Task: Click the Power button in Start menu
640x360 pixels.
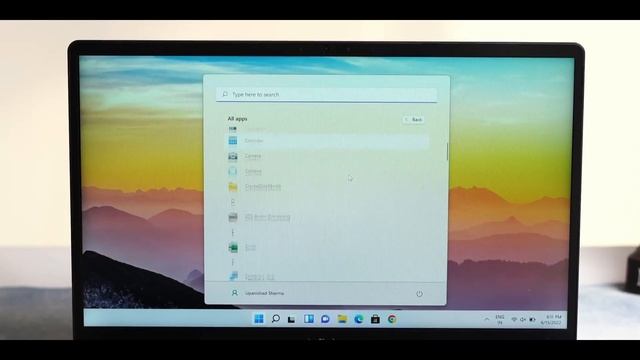Action: 419,293
